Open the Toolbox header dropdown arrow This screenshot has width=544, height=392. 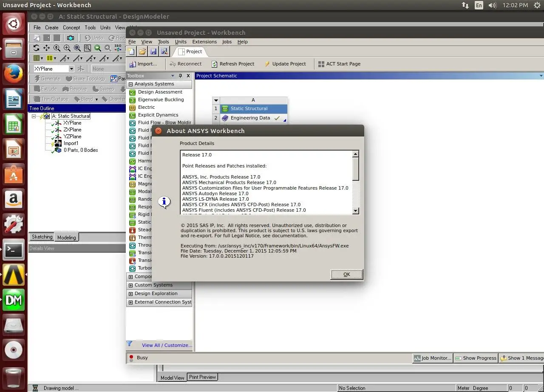173,76
